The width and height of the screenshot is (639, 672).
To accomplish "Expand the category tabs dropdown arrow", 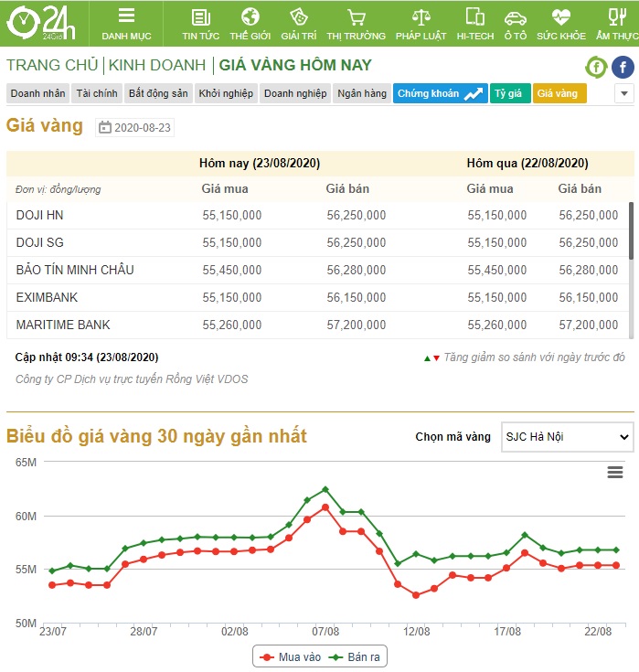I will click(624, 93).
